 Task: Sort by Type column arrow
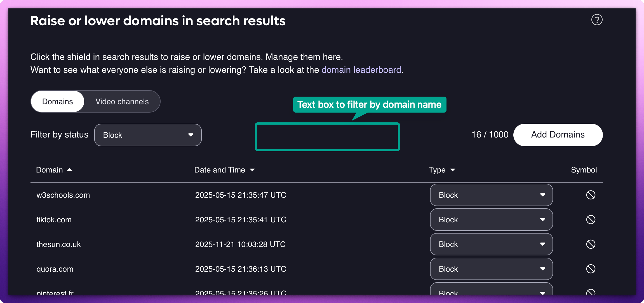coord(453,170)
